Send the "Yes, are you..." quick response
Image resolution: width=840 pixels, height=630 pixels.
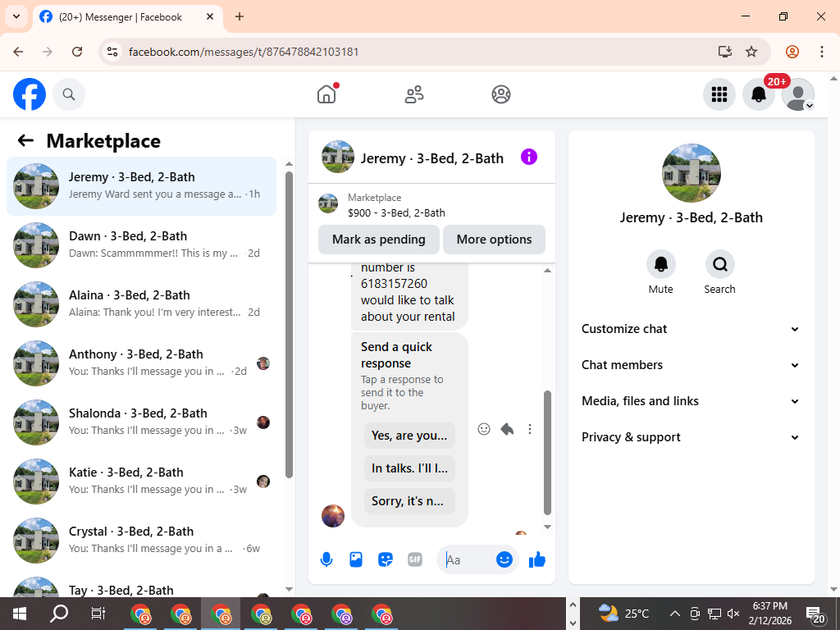409,436
